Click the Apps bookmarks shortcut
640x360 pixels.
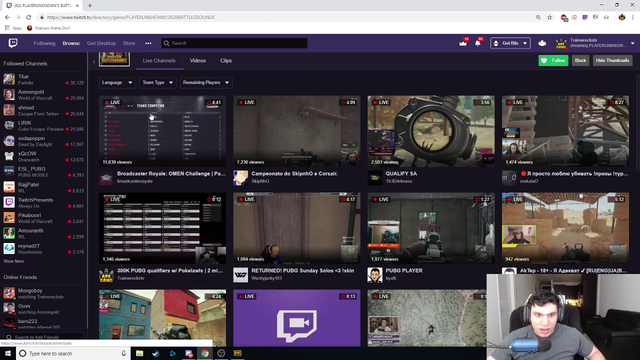(x=13, y=28)
